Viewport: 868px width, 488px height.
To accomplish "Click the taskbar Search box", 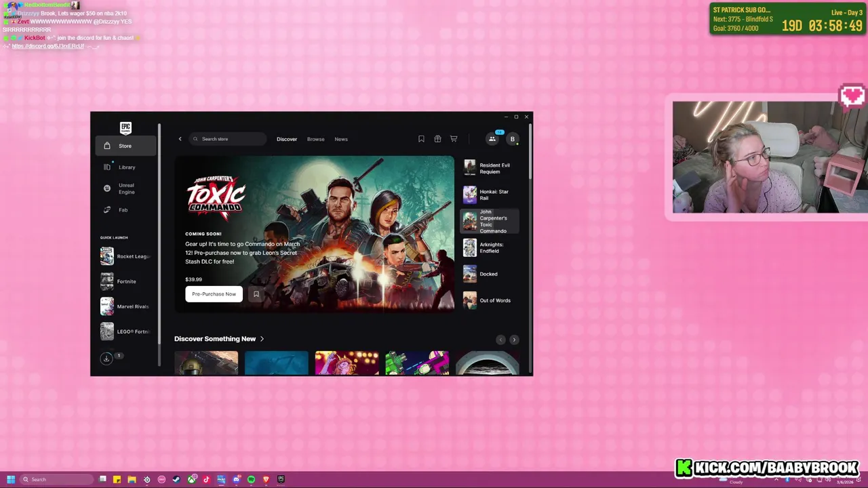I will (56, 479).
